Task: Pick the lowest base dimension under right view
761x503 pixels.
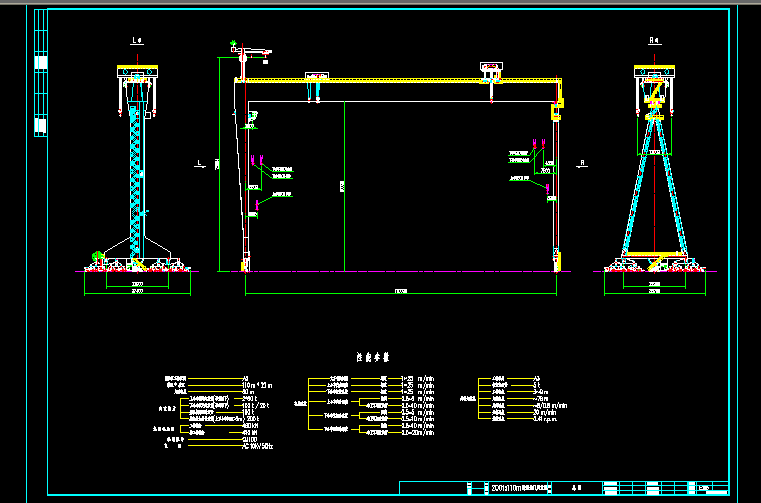Action: 655,293
